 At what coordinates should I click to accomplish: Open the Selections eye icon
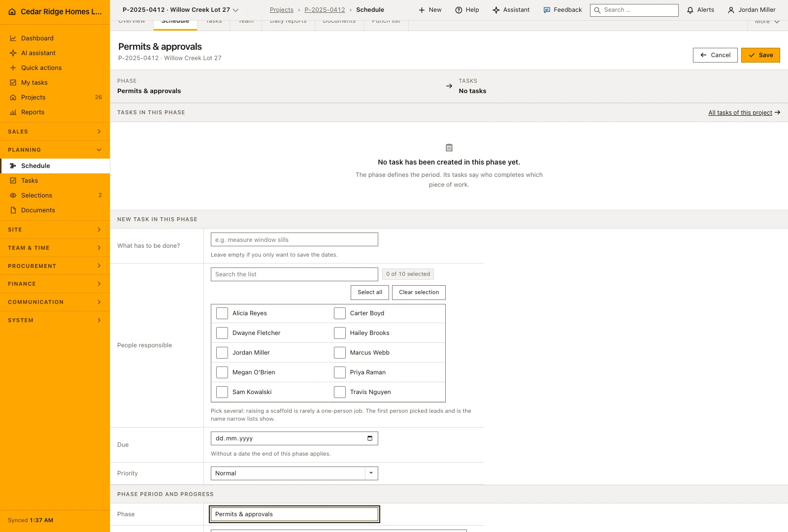13,196
